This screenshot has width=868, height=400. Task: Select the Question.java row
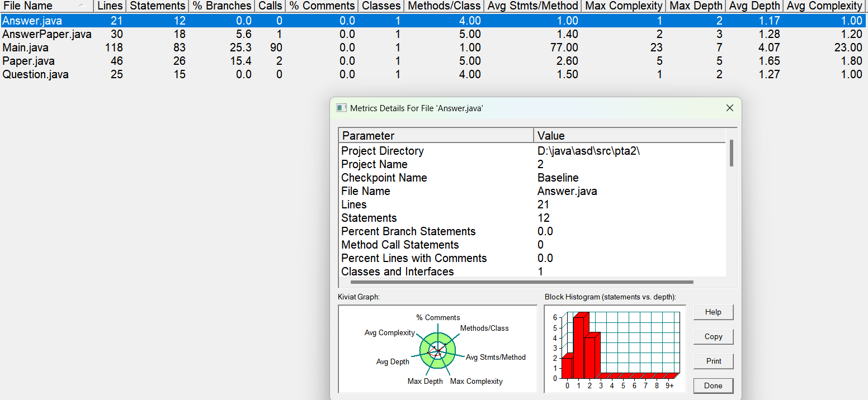35,74
